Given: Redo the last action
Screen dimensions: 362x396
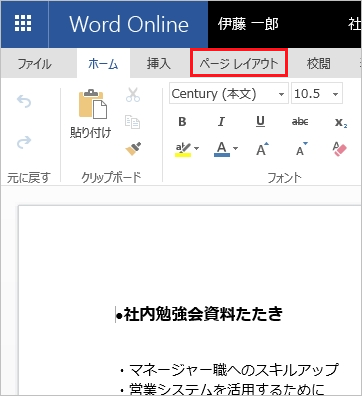Looking at the screenshot, I should (x=24, y=142).
